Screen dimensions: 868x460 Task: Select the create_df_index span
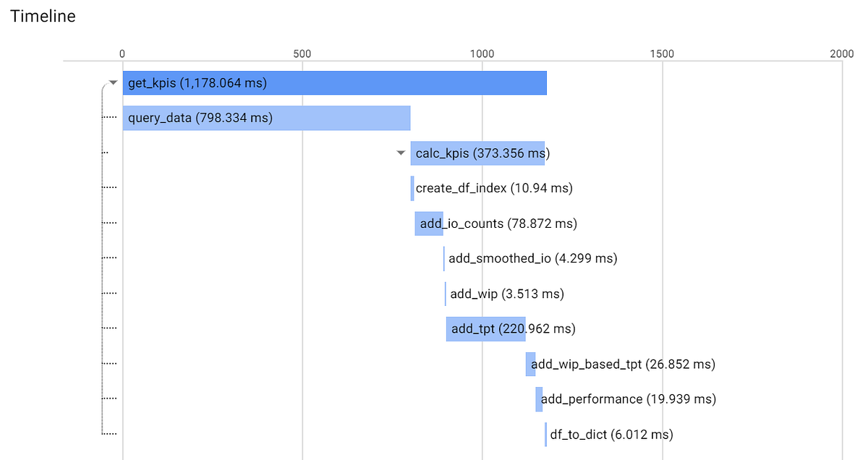tap(412, 187)
